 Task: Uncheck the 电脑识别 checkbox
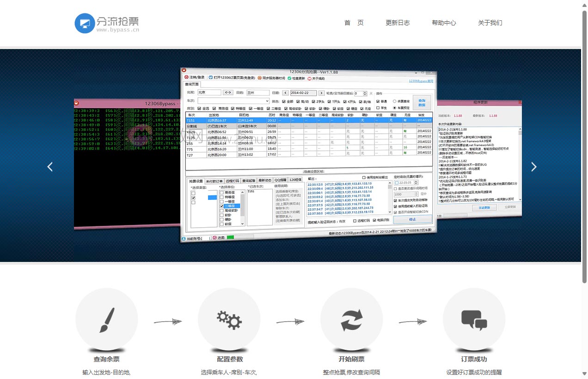[x=374, y=220]
